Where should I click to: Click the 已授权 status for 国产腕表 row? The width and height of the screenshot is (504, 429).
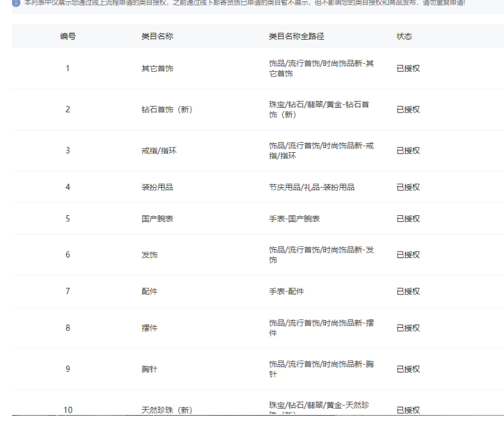[408, 219]
